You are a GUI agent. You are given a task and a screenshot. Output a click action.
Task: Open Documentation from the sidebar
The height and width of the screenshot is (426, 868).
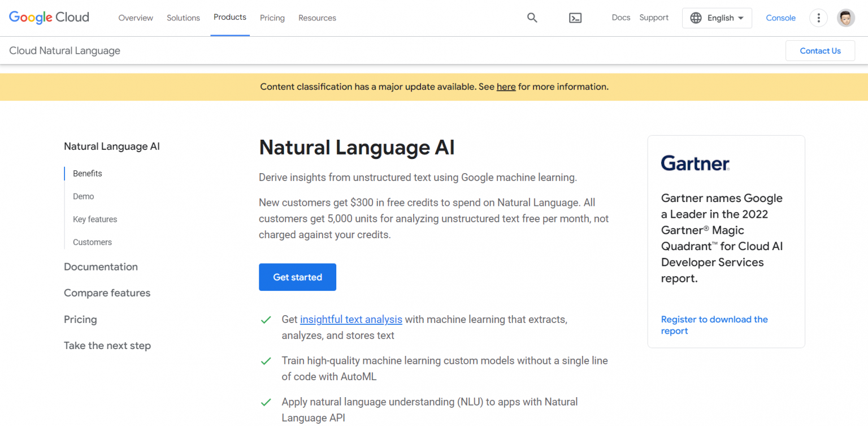click(x=101, y=266)
